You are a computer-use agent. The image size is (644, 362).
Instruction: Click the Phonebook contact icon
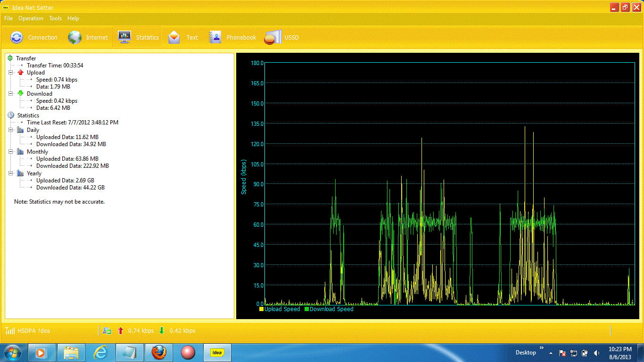click(215, 37)
